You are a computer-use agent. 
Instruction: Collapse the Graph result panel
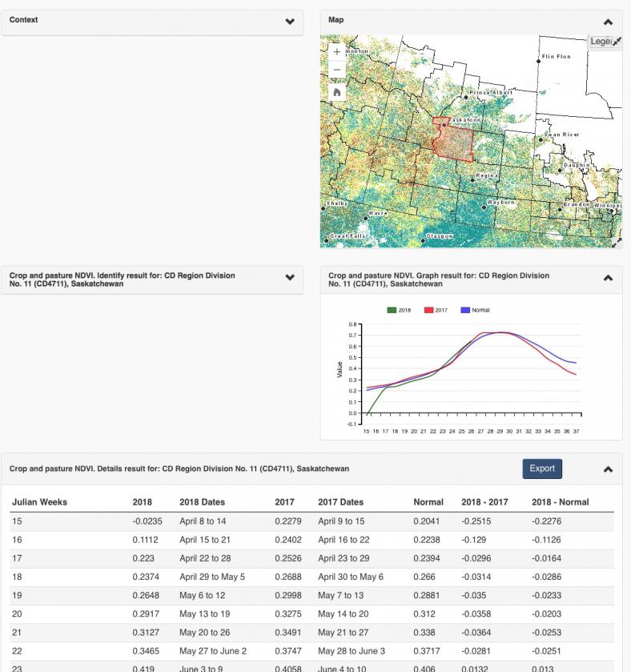pyautogui.click(x=608, y=278)
